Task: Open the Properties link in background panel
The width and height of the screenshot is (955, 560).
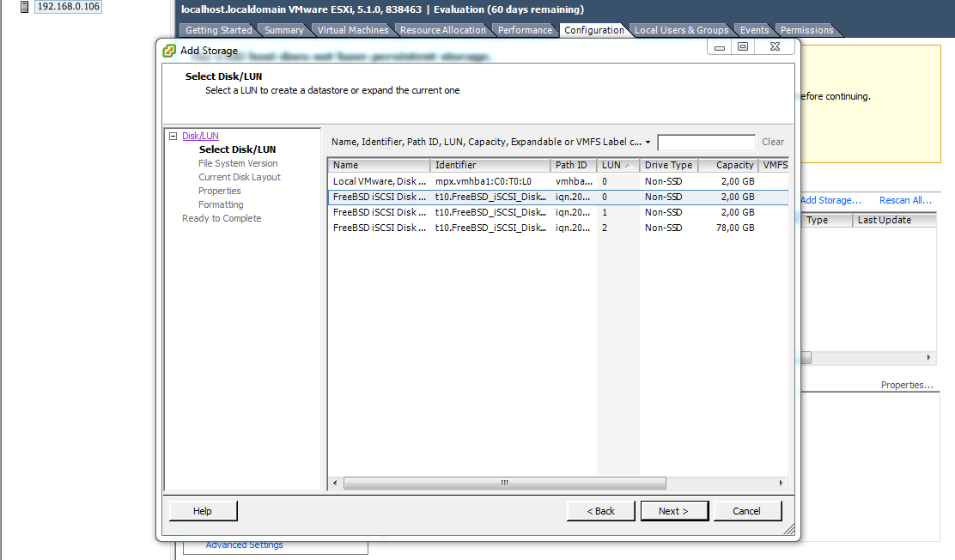Action: click(x=907, y=385)
